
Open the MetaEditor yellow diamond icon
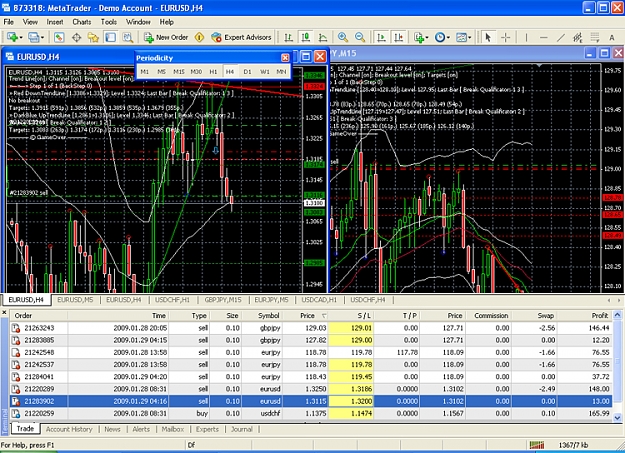click(199, 37)
